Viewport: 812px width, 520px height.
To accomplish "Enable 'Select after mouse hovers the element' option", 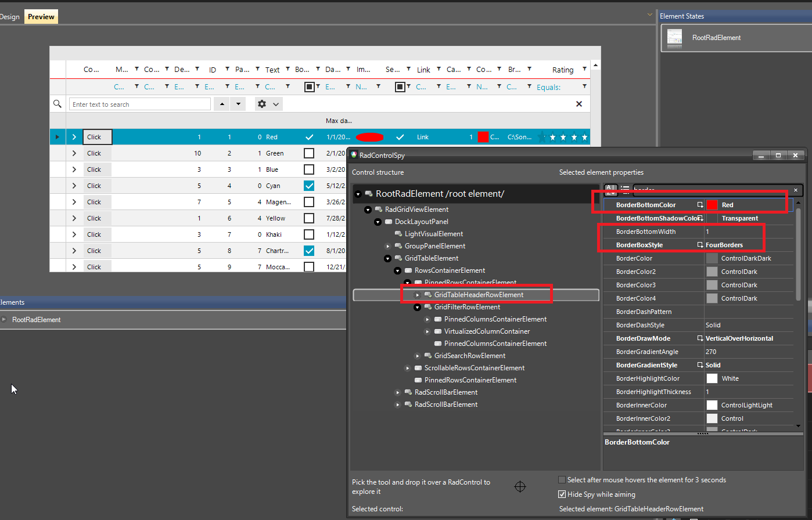I will click(562, 480).
